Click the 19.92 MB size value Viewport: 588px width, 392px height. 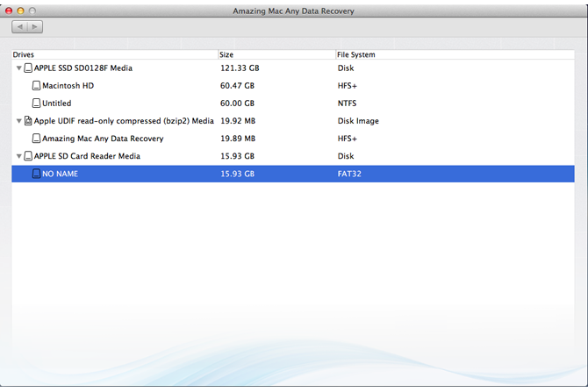click(x=238, y=121)
